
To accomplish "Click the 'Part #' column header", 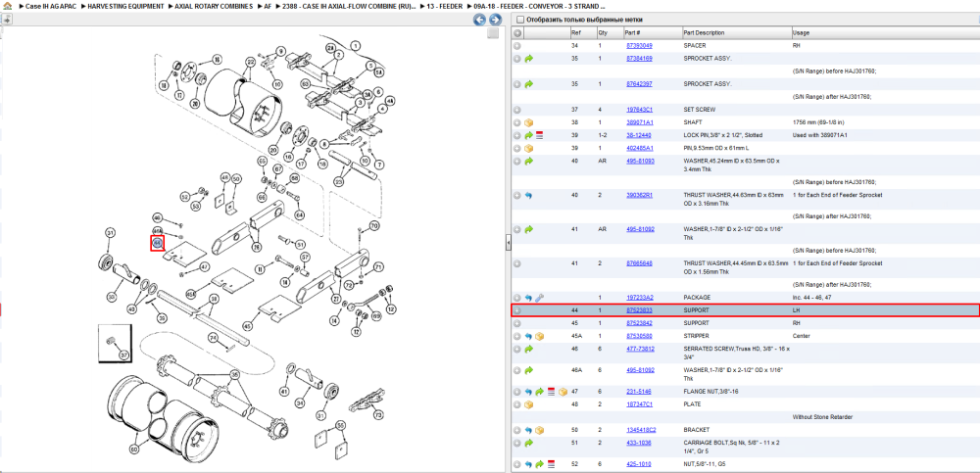I will [x=652, y=32].
